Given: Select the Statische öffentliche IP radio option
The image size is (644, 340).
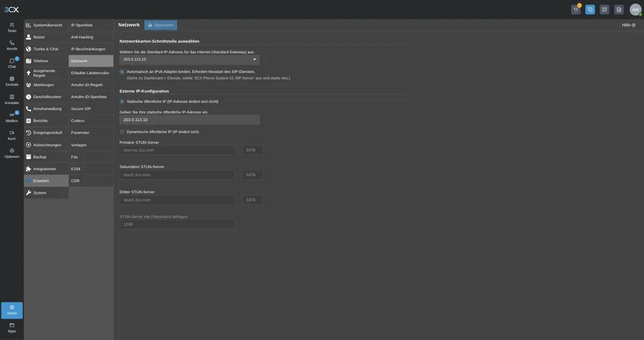Looking at the screenshot, I should click(122, 102).
